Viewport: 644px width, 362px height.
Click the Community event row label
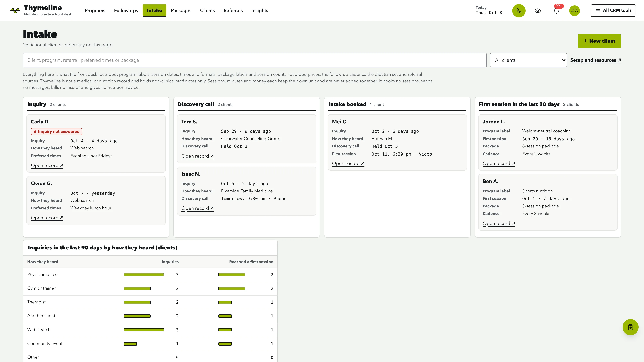(45, 343)
